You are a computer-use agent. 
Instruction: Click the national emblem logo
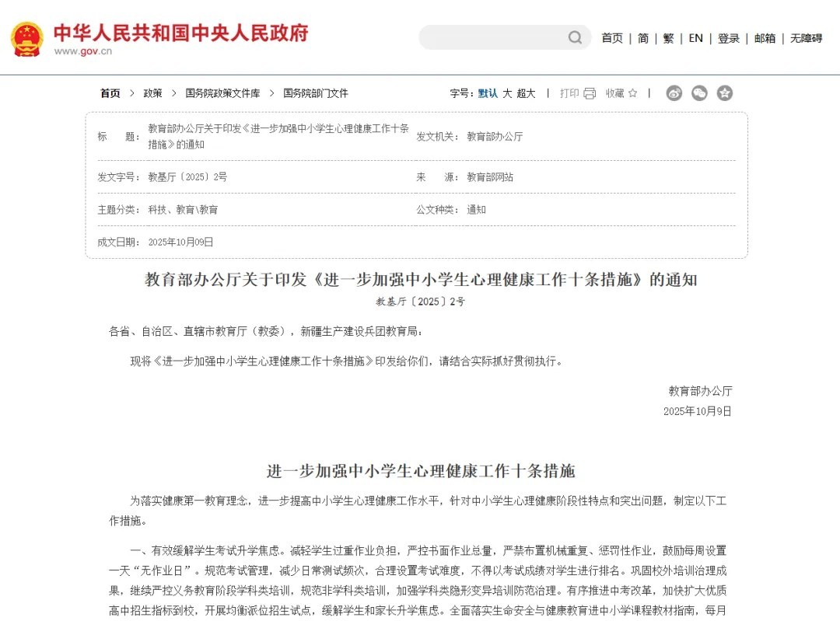(x=26, y=39)
